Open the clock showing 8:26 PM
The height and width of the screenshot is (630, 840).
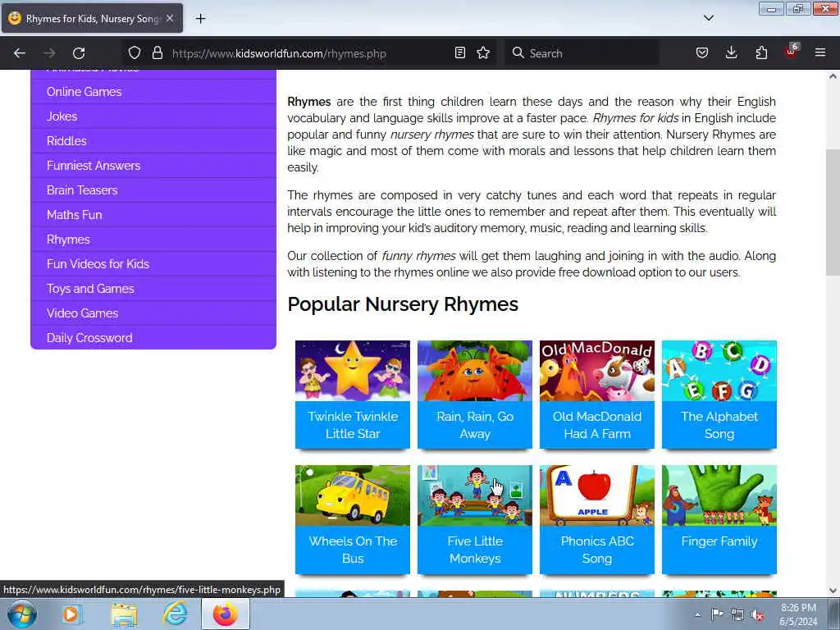(798, 614)
